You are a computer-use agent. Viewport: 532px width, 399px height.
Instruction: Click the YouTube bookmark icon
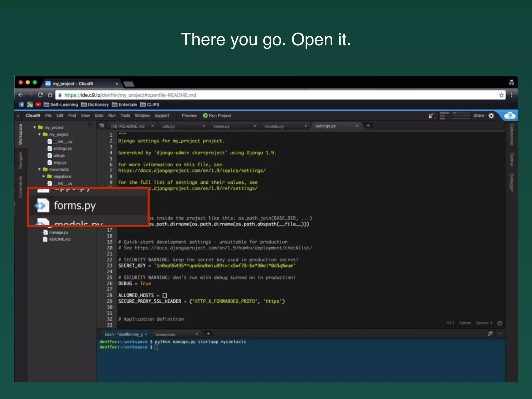click(38, 104)
